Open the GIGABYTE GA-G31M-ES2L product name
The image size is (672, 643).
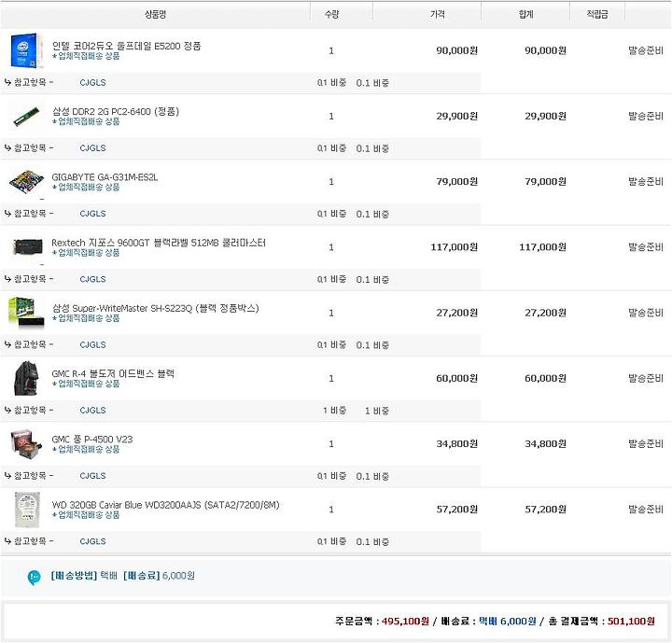coord(105,177)
